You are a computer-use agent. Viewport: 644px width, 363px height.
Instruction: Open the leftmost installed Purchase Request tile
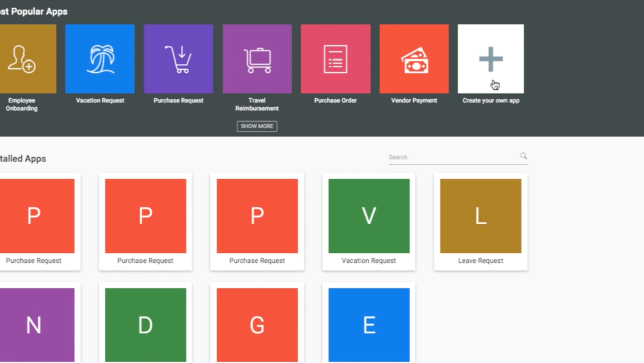[x=34, y=216]
